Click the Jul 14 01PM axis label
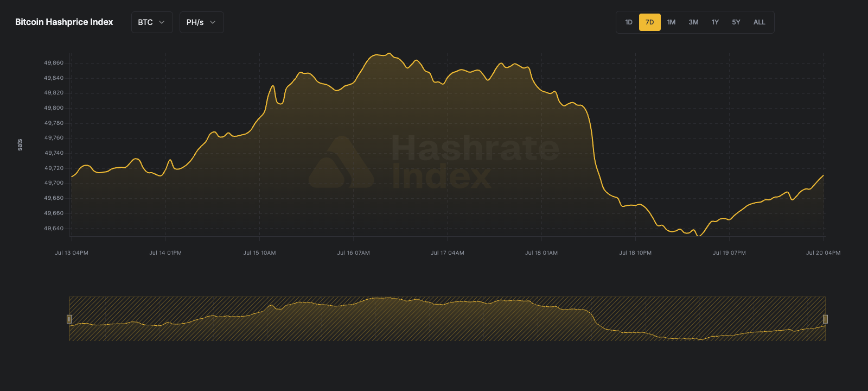Screen dimensions: 868x391 165,253
